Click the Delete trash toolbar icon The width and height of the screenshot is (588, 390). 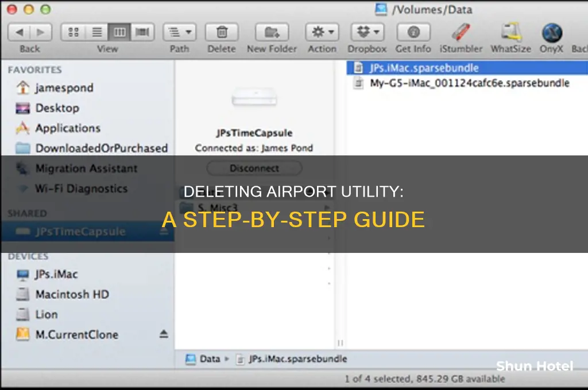click(222, 32)
